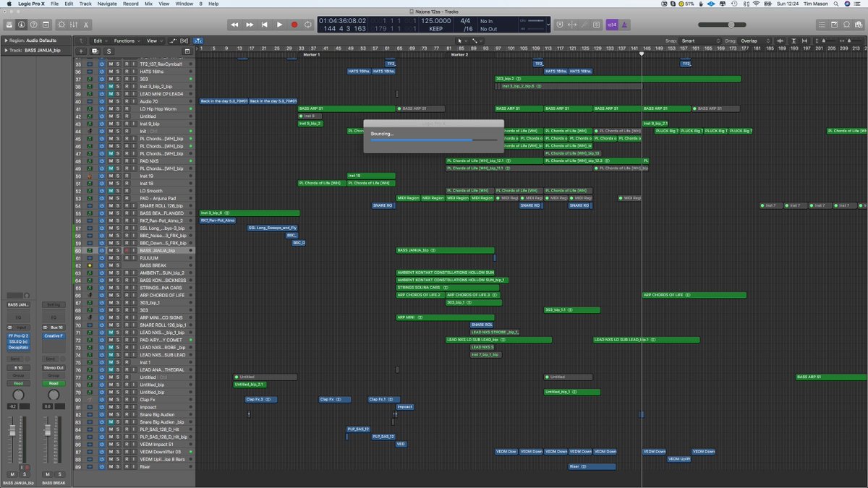
Task: Toggle the purple Metronome button
Action: (625, 25)
